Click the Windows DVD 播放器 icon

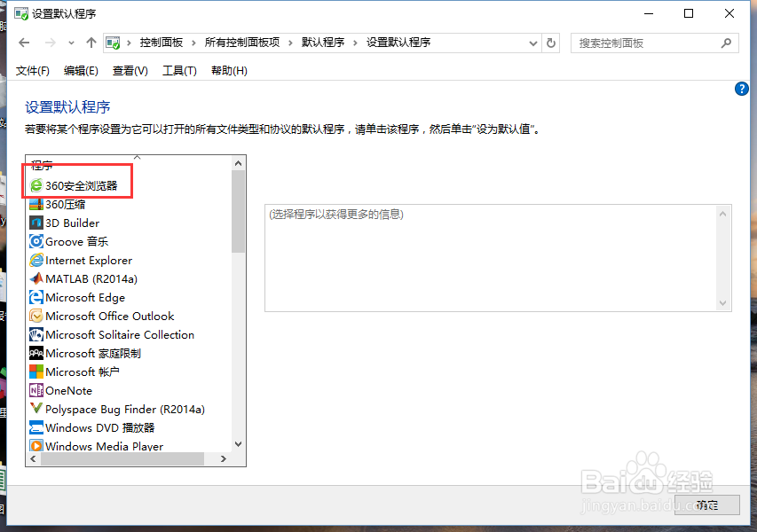coord(36,428)
